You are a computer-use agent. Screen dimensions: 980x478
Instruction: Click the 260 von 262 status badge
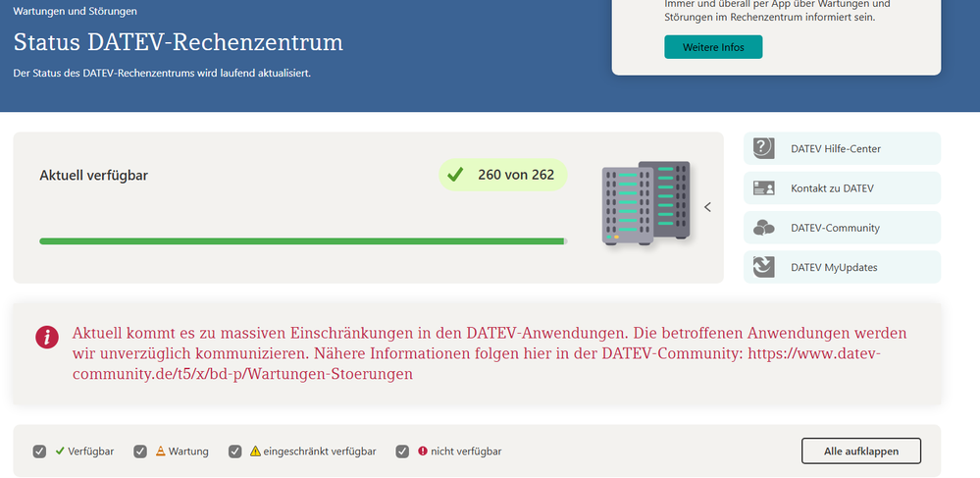click(503, 175)
